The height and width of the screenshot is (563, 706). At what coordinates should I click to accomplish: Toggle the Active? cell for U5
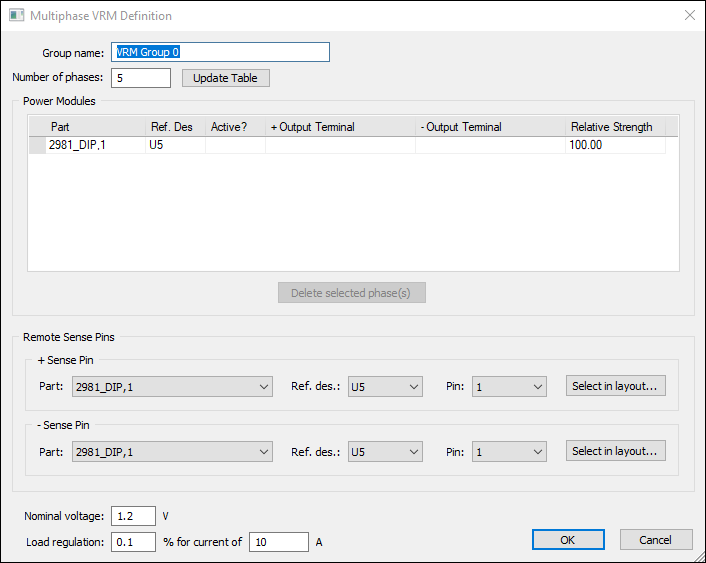point(235,145)
